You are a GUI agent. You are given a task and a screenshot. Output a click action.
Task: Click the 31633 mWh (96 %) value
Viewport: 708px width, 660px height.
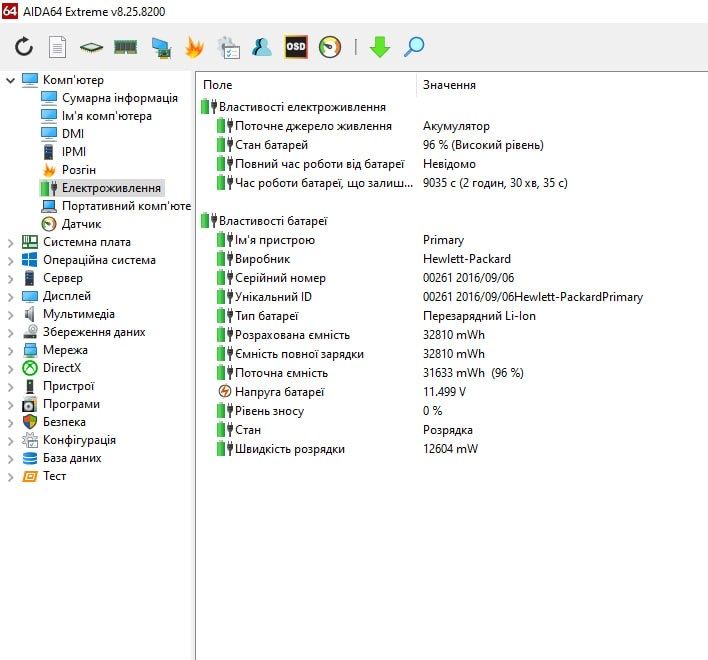click(473, 373)
